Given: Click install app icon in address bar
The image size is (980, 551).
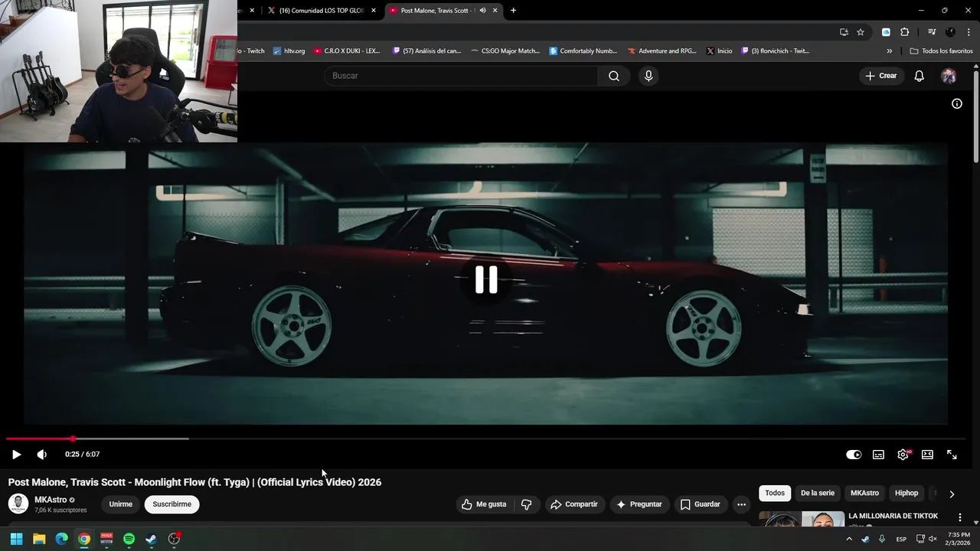Looking at the screenshot, I should click(844, 32).
